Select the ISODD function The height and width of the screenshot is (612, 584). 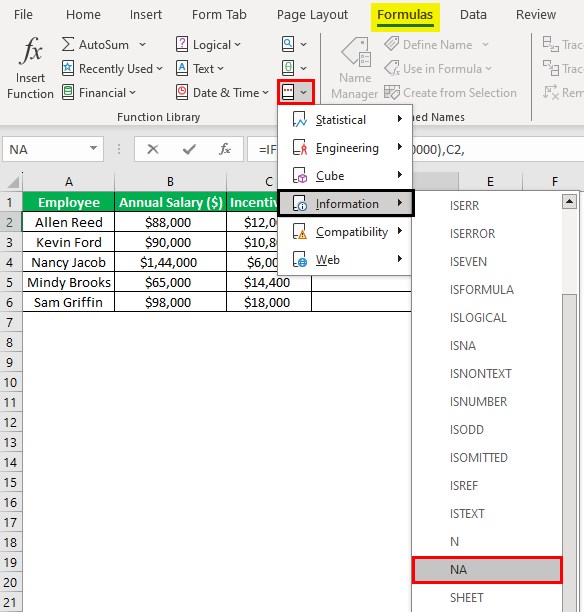point(487,430)
